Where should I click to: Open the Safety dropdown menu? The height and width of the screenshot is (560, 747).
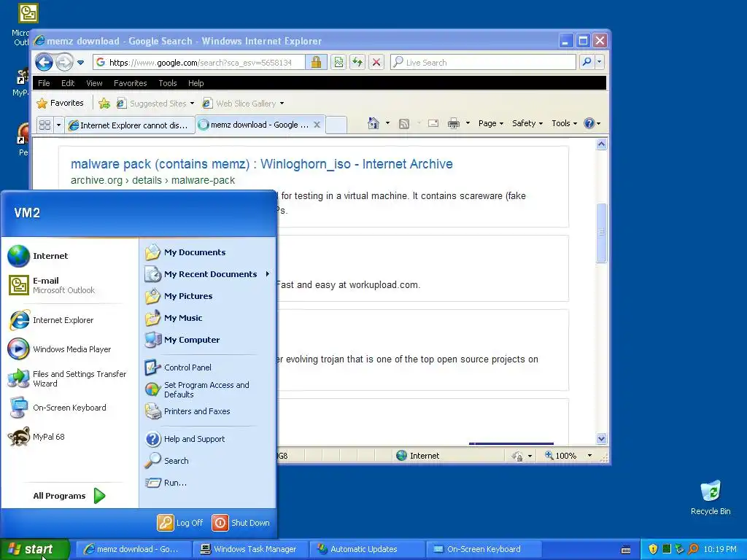pyautogui.click(x=527, y=123)
